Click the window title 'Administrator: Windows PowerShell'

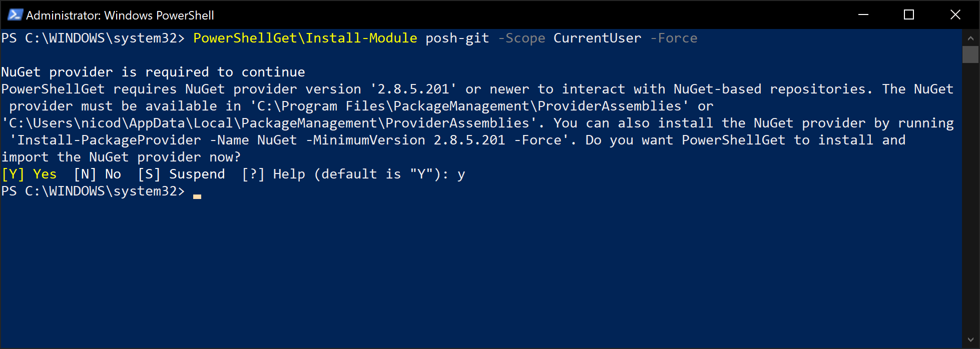coord(120,15)
